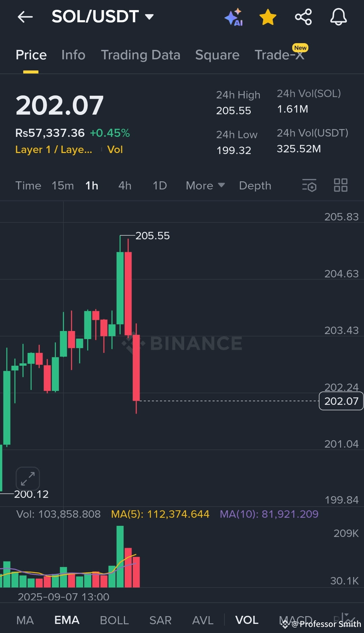Select the MACD indicator option

[x=295, y=620]
